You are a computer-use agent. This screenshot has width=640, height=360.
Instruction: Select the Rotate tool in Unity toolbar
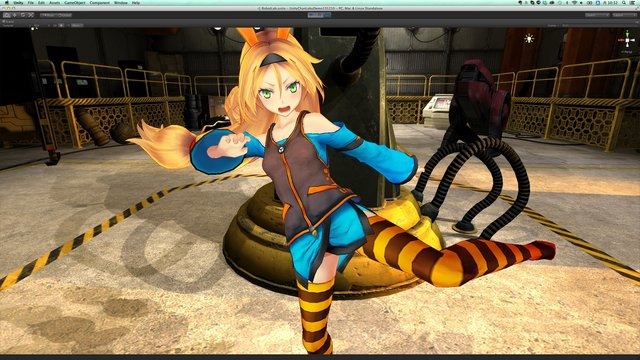coord(22,15)
